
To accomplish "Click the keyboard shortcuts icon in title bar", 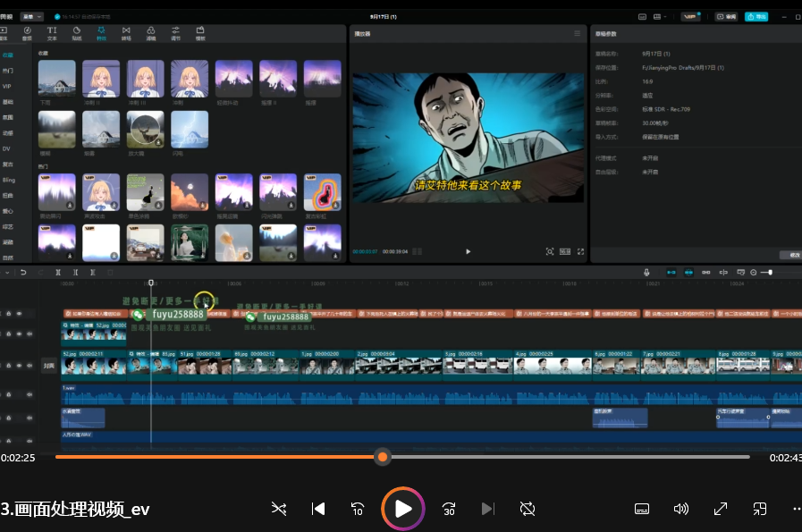I will [x=643, y=17].
